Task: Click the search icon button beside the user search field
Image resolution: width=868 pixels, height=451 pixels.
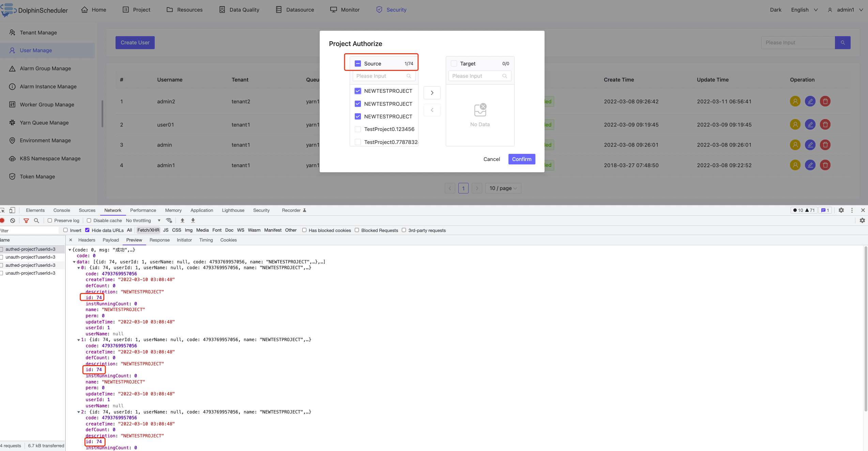Action: (842, 43)
